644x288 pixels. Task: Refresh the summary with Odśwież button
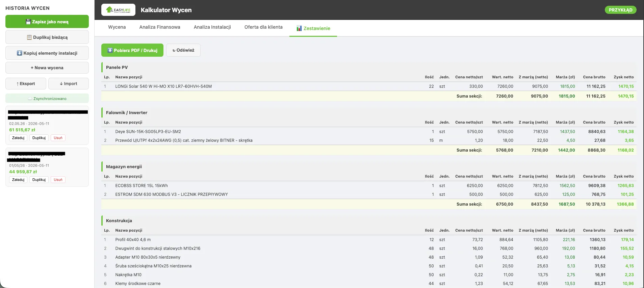[x=183, y=50]
